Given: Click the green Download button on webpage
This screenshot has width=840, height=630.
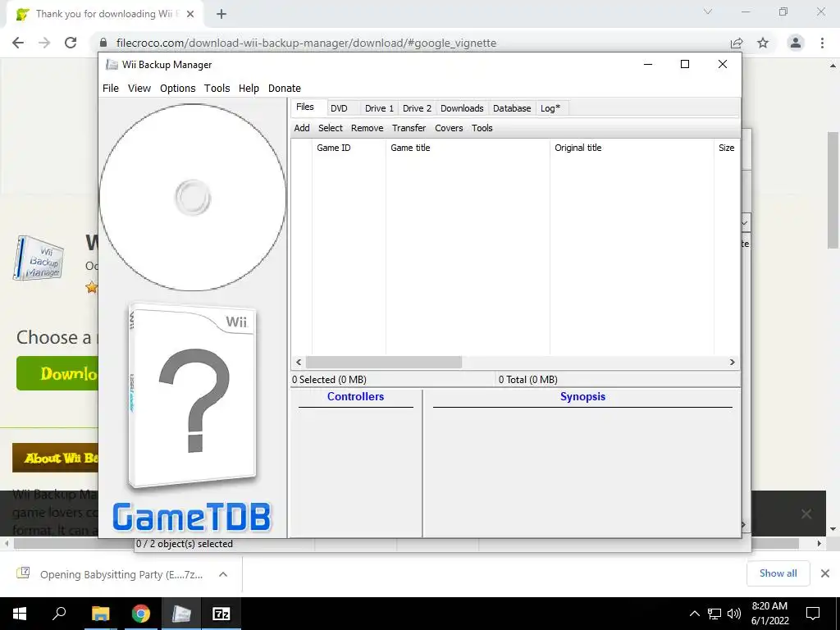Looking at the screenshot, I should click(x=57, y=373).
